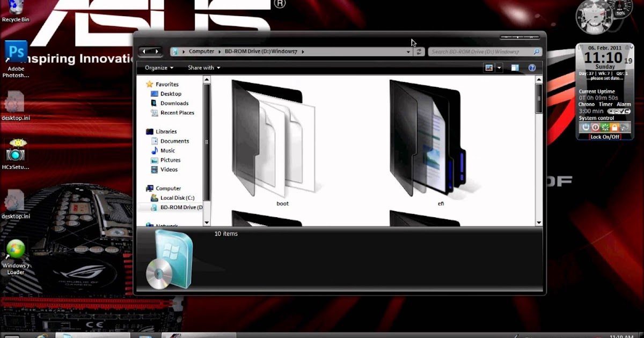Click BD-ROM Drive (D:) Windows7 breadcrumb
The width and height of the screenshot is (644, 338).
261,52
